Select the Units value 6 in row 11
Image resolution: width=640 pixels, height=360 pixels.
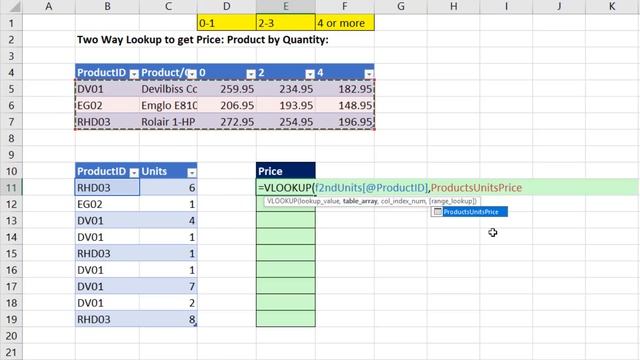point(168,188)
